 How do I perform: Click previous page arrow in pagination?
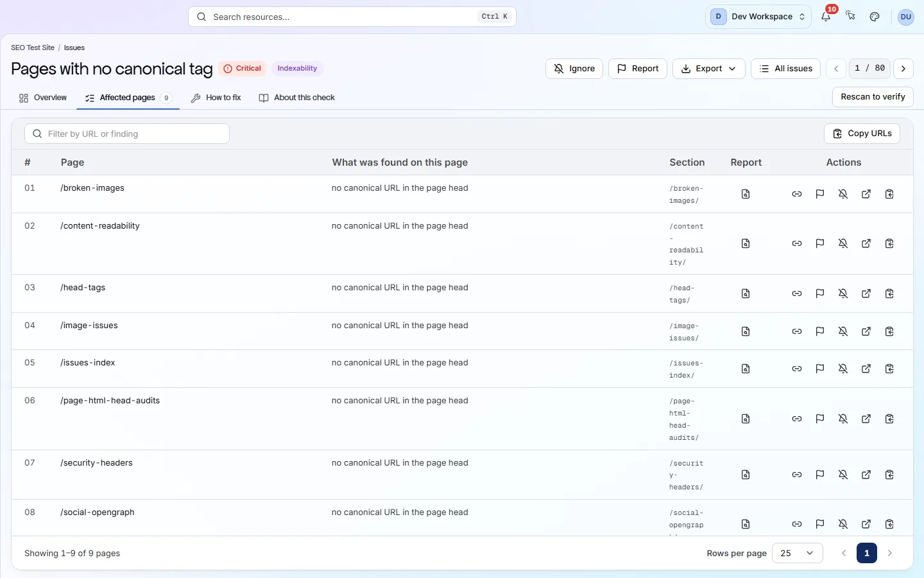pos(844,553)
